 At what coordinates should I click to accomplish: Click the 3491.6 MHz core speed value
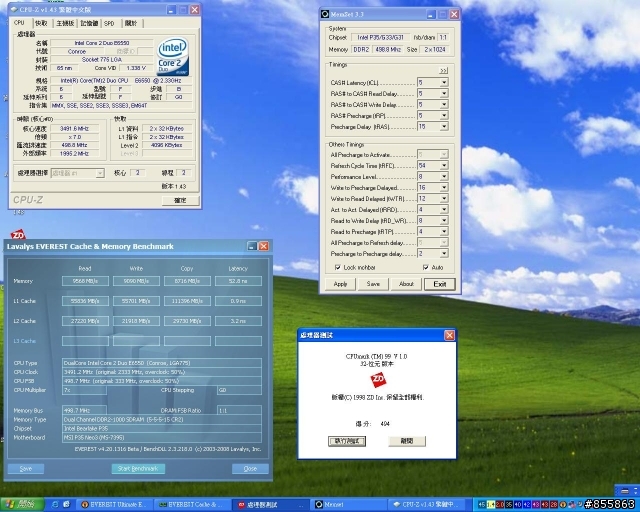pos(74,129)
